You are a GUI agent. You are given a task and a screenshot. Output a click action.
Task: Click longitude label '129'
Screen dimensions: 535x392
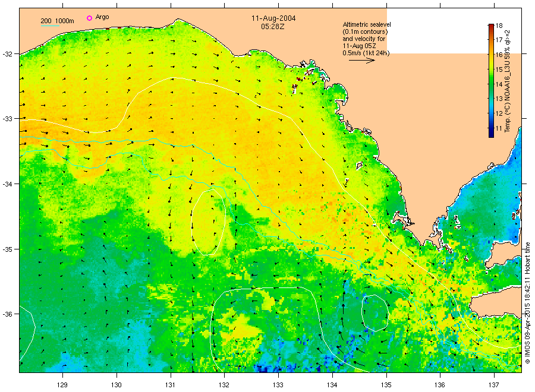pyautogui.click(x=62, y=385)
